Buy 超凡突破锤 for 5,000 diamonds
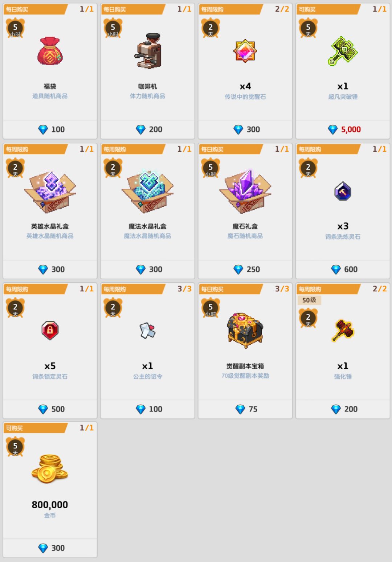The width and height of the screenshot is (392, 562). 343,130
